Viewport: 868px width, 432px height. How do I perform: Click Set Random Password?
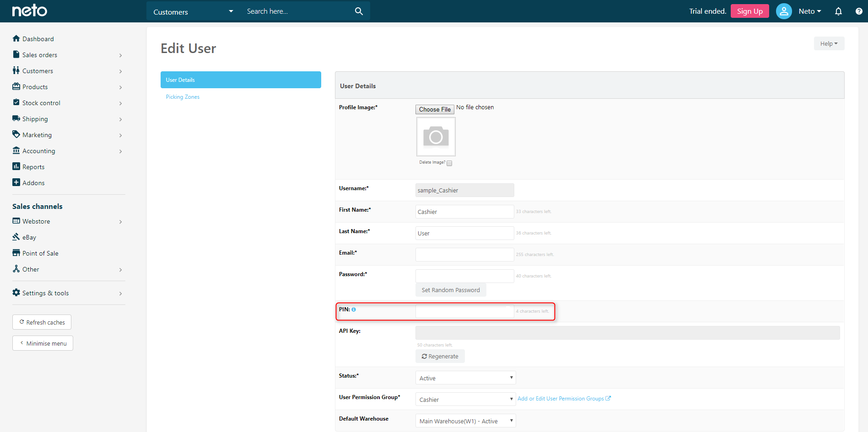[451, 290]
